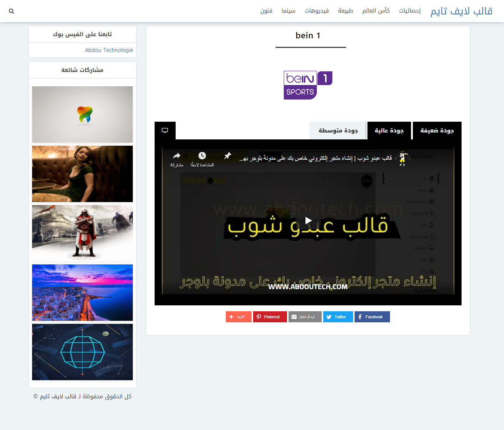504x430 pixels.
Task: Open the كأس العالم menu item
Action: (376, 11)
